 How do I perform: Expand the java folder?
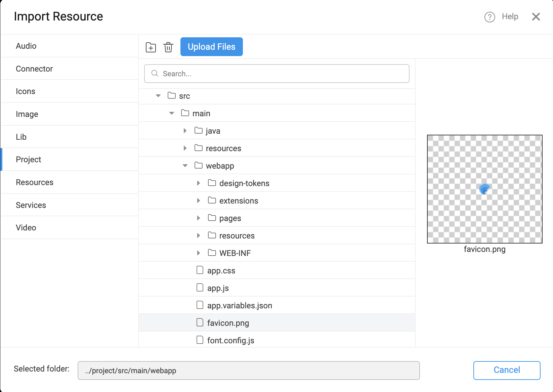185,131
